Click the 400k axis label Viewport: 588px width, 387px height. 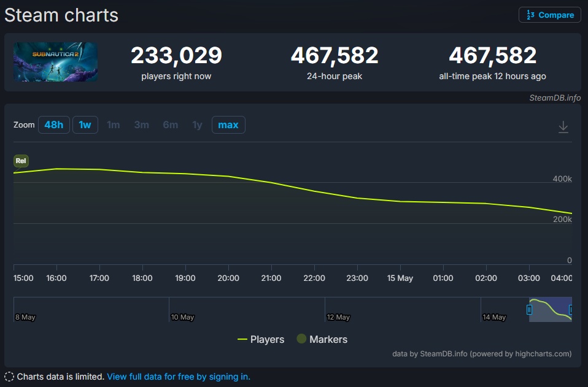[562, 178]
